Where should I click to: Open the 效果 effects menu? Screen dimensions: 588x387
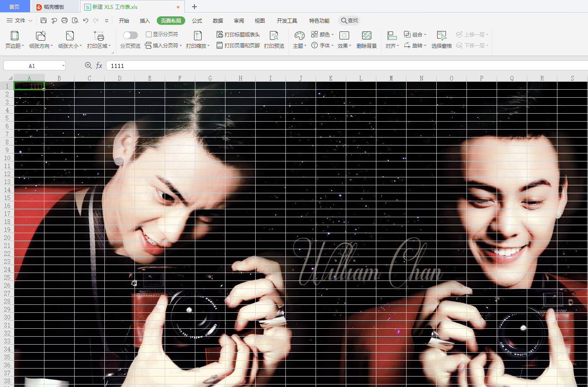click(345, 40)
